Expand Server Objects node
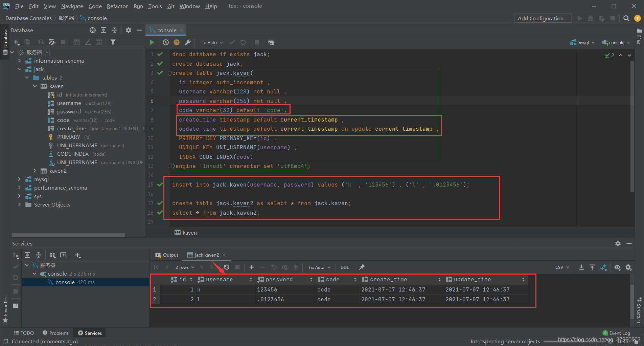The image size is (644, 346). (19, 204)
